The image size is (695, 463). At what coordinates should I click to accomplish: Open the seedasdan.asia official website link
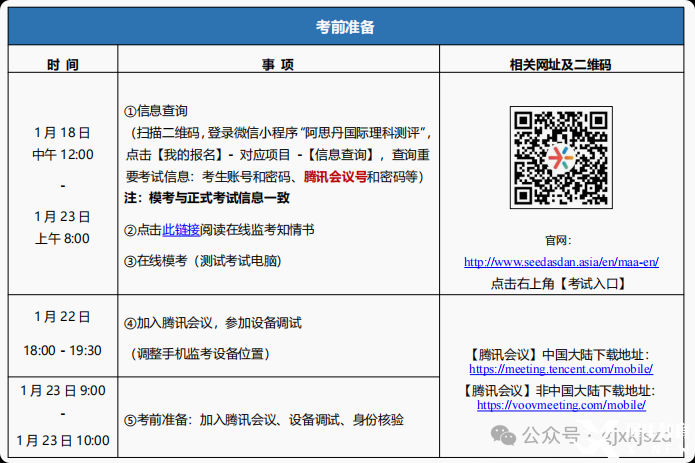(561, 262)
